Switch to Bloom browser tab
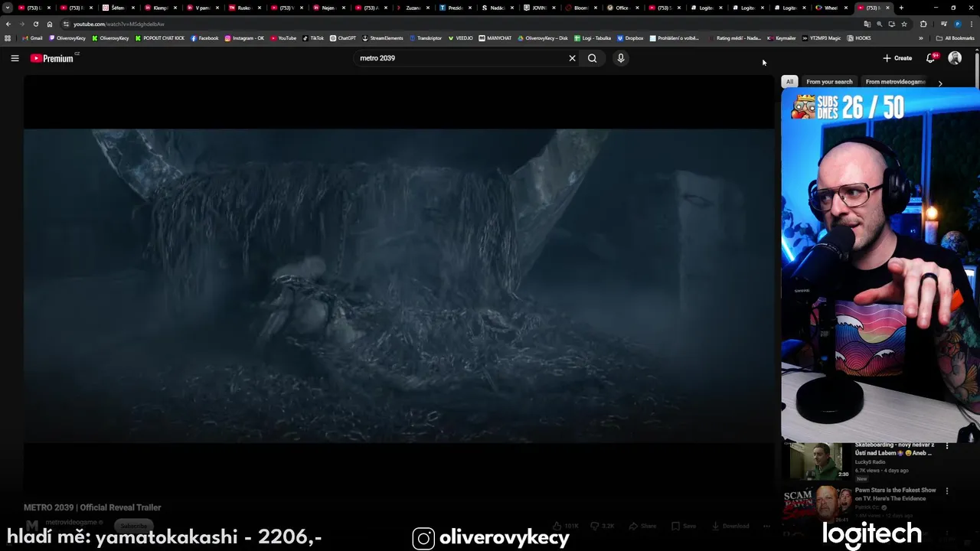Screen dimensions: 980x551 [x=579, y=8]
